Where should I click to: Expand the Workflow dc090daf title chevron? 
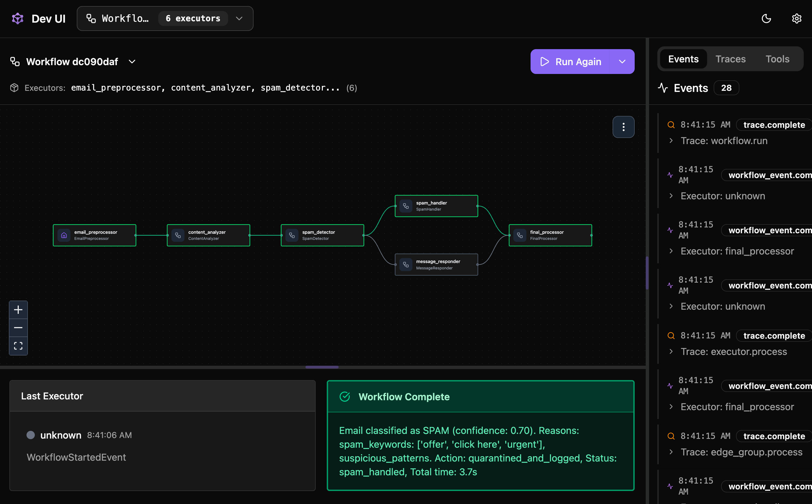[132, 61]
